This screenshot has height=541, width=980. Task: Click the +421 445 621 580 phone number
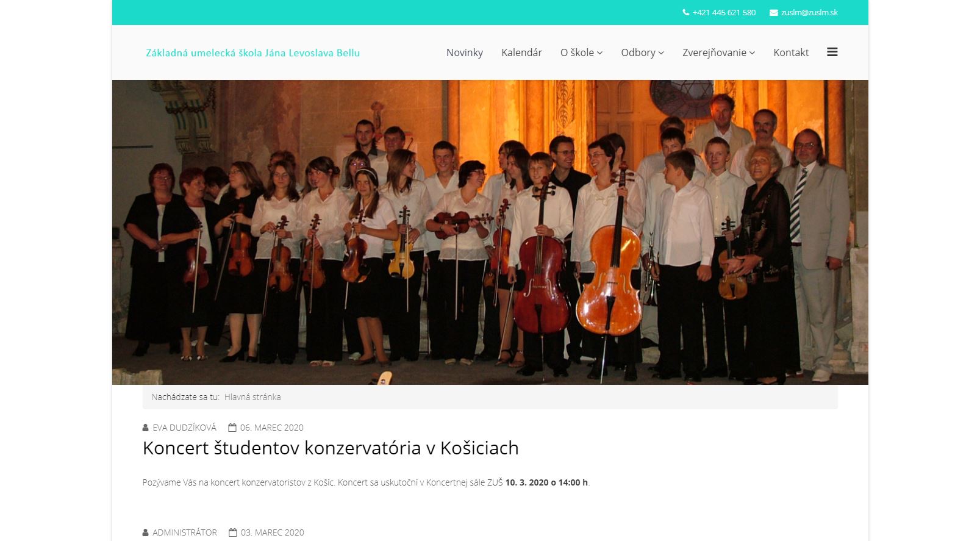click(724, 12)
